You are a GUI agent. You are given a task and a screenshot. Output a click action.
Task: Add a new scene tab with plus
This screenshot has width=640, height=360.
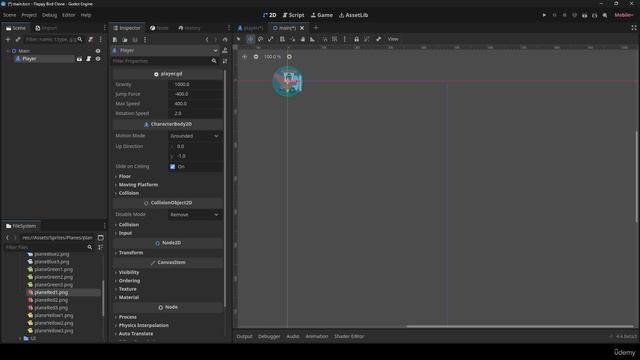point(316,28)
